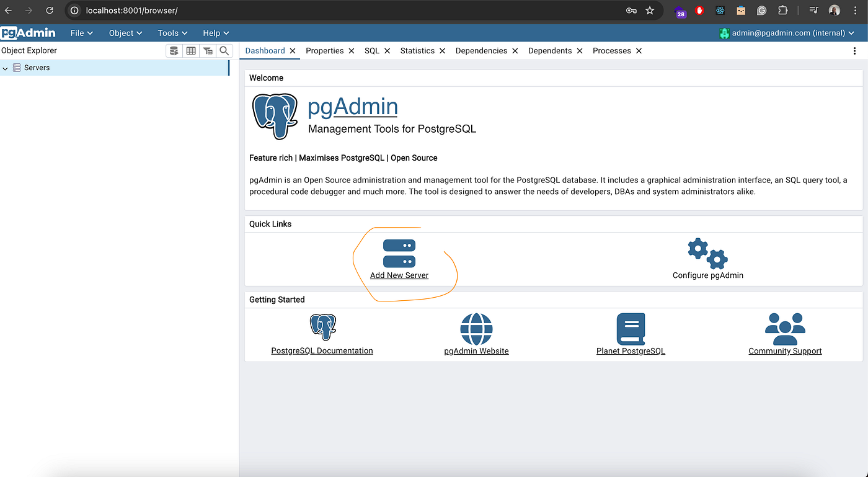The width and height of the screenshot is (868, 477).
Task: Close the Statistics tab
Action: click(x=442, y=51)
